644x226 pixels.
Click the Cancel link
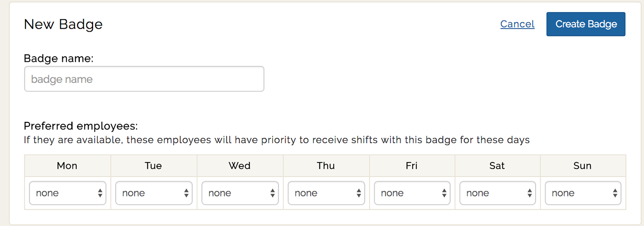517,24
